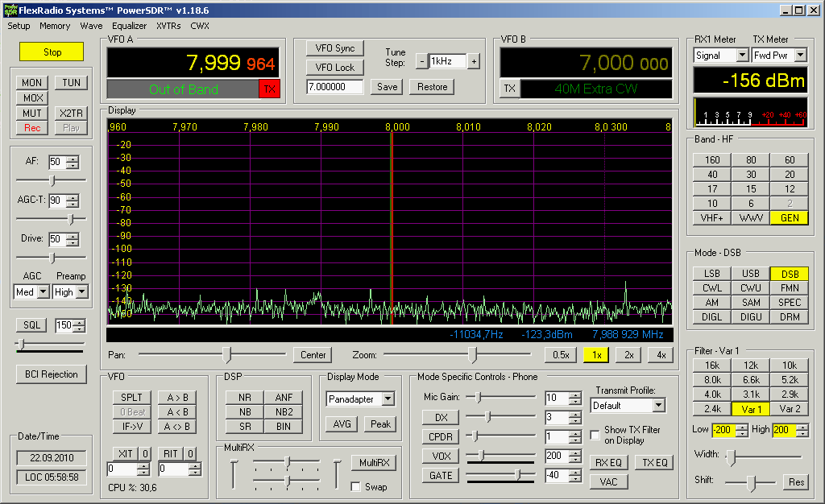Viewport: 825px width, 504px height.
Task: Select the 6.6k filter
Action: click(x=751, y=380)
